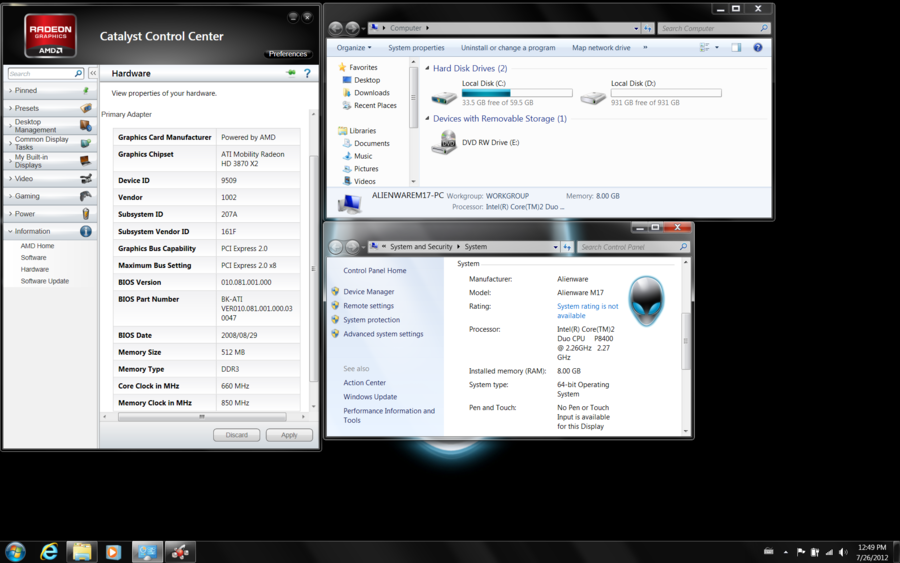Click the Gaming controller icon
The height and width of the screenshot is (563, 900).
click(x=86, y=196)
